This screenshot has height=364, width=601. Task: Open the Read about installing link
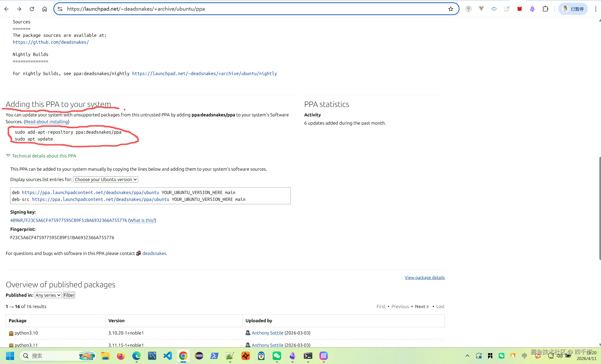[x=47, y=122]
